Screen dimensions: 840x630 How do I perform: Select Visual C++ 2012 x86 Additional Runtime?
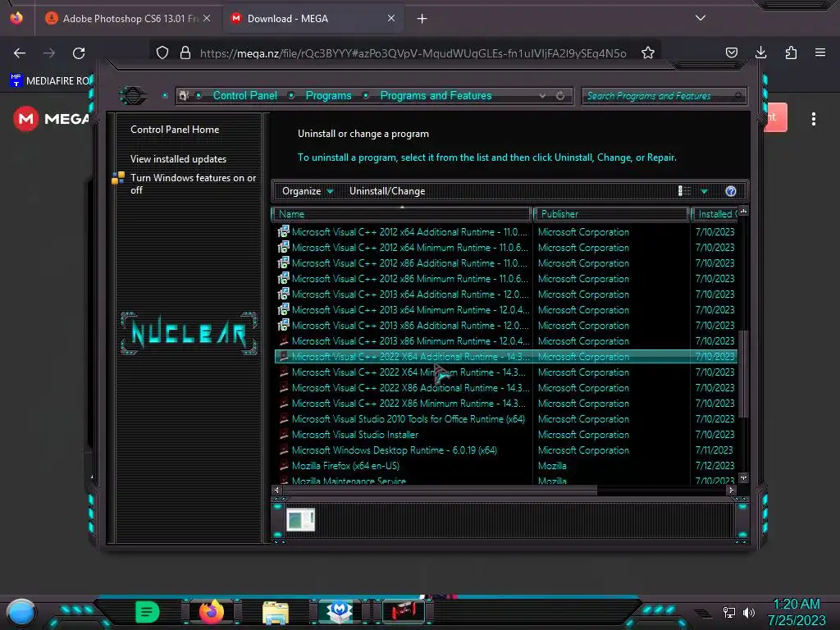[x=505, y=263]
